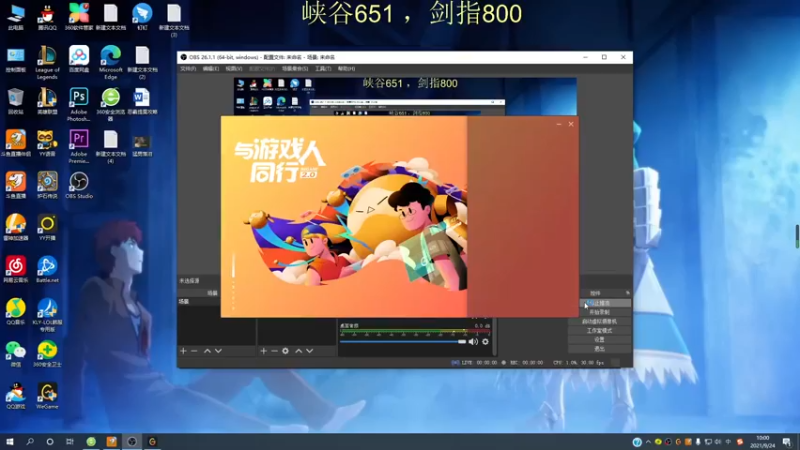This screenshot has height=450, width=800.
Task: Open the 360安全卫士 desktop icon
Action: pos(47,354)
